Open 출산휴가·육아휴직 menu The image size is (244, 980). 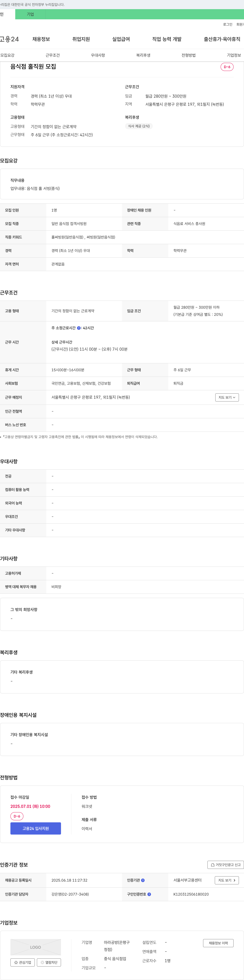tap(222, 39)
